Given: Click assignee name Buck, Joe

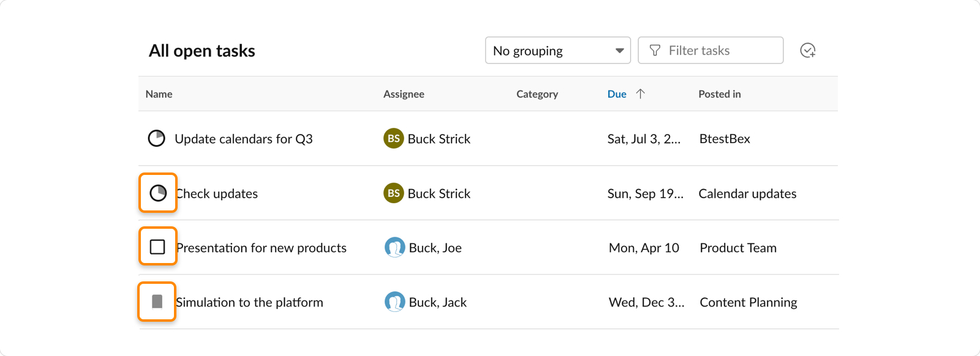Looking at the screenshot, I should (435, 248).
